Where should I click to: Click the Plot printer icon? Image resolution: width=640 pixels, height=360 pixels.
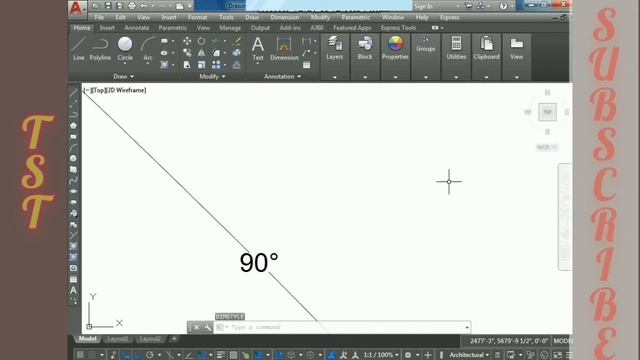coord(131,6)
